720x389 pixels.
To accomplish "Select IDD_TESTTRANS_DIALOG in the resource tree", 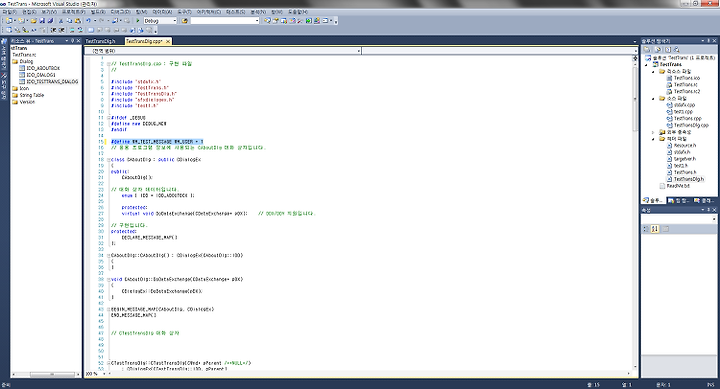I will [x=52, y=82].
